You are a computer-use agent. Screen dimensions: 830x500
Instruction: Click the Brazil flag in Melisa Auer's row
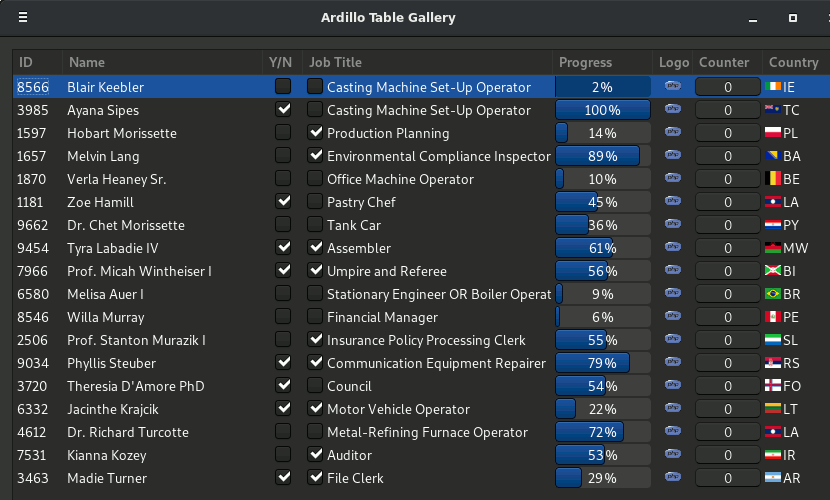(772, 294)
